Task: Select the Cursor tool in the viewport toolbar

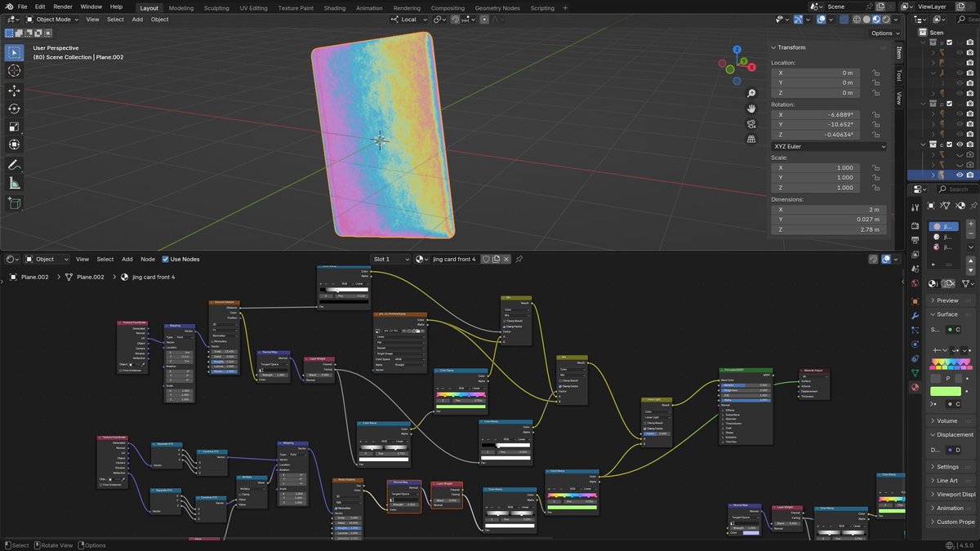Action: point(14,71)
